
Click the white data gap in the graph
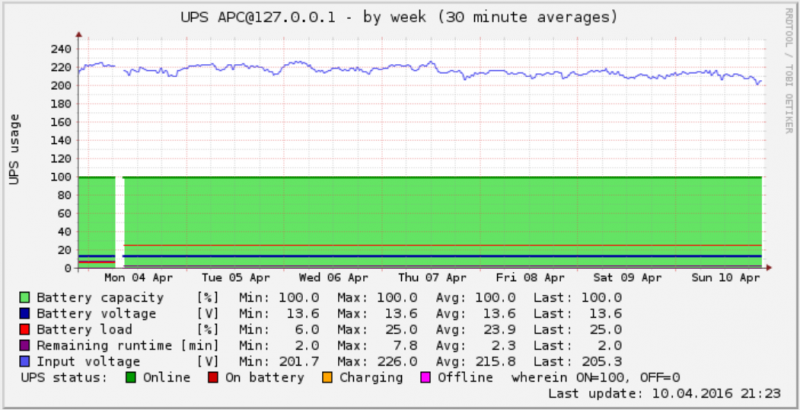[119, 220]
